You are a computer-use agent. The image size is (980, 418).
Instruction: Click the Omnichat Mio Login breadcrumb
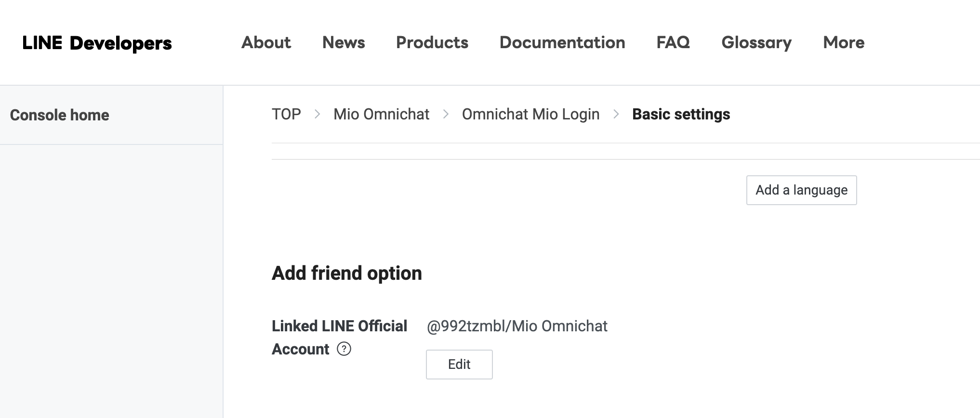(530, 114)
